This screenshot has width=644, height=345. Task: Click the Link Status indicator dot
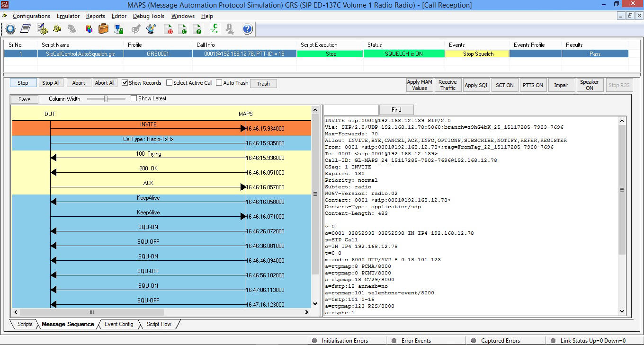(553, 341)
